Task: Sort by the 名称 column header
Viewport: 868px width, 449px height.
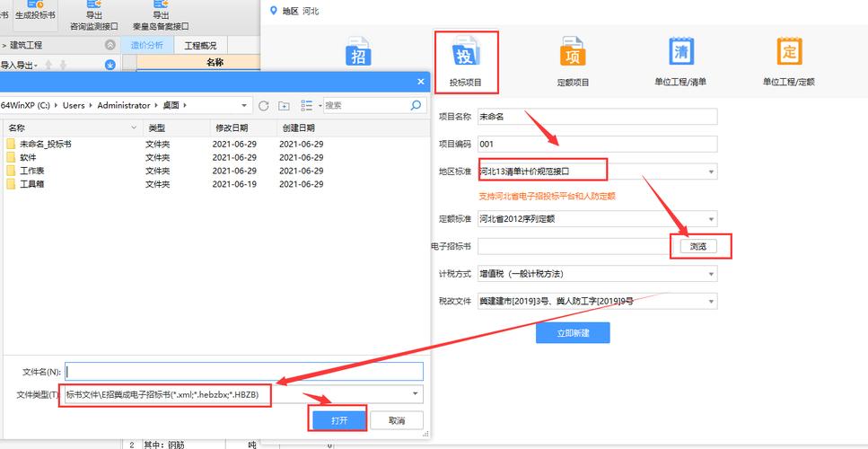Action: point(73,128)
